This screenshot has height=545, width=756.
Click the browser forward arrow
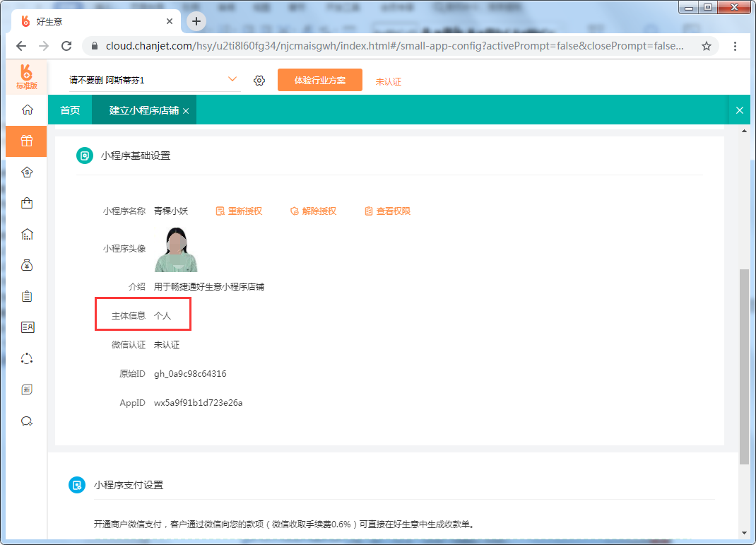click(44, 46)
